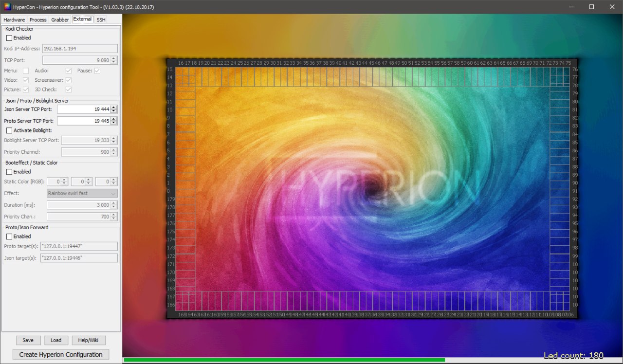This screenshot has height=364, width=623.
Task: Check the Activate Boblight box
Action: click(9, 130)
